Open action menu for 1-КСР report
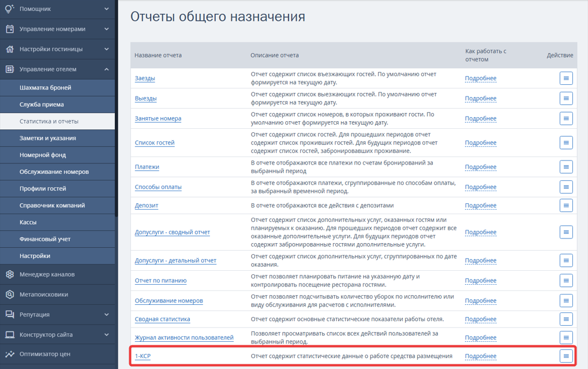Image resolution: width=588 pixels, height=369 pixels. click(566, 356)
